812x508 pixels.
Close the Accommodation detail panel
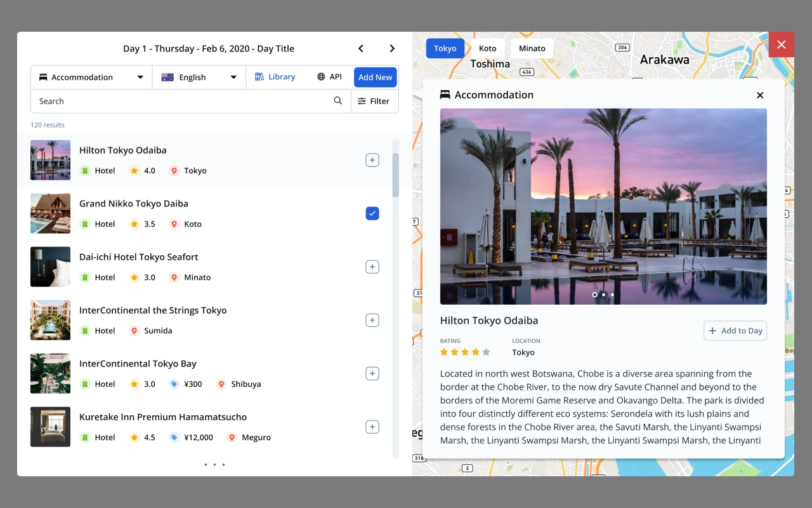(x=760, y=95)
